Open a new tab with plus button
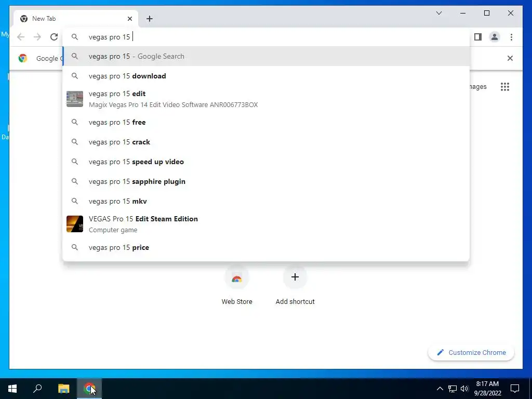 point(149,19)
